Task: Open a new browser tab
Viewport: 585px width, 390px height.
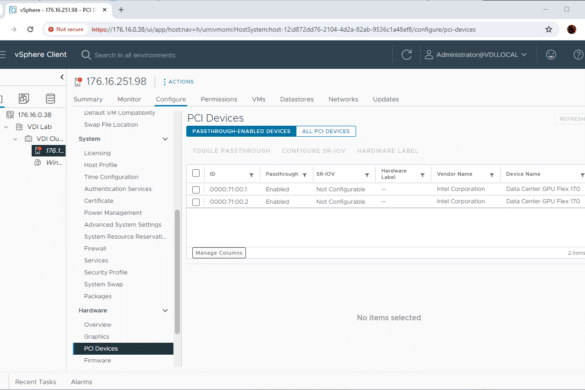Action: [121, 10]
